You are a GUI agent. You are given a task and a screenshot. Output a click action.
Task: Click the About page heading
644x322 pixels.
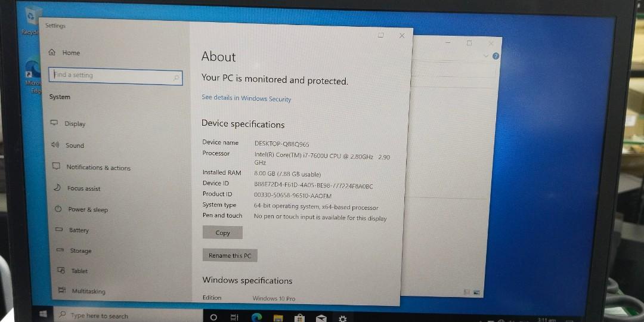pos(218,57)
